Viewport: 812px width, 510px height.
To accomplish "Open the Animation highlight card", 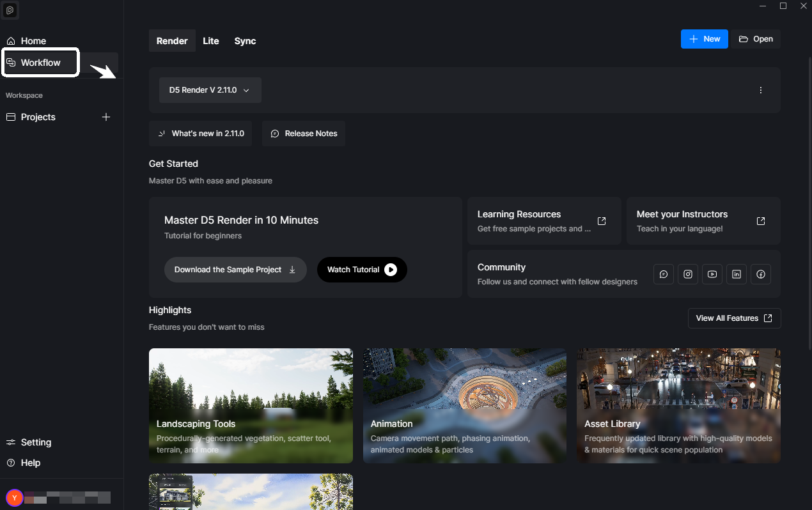I will 465,406.
